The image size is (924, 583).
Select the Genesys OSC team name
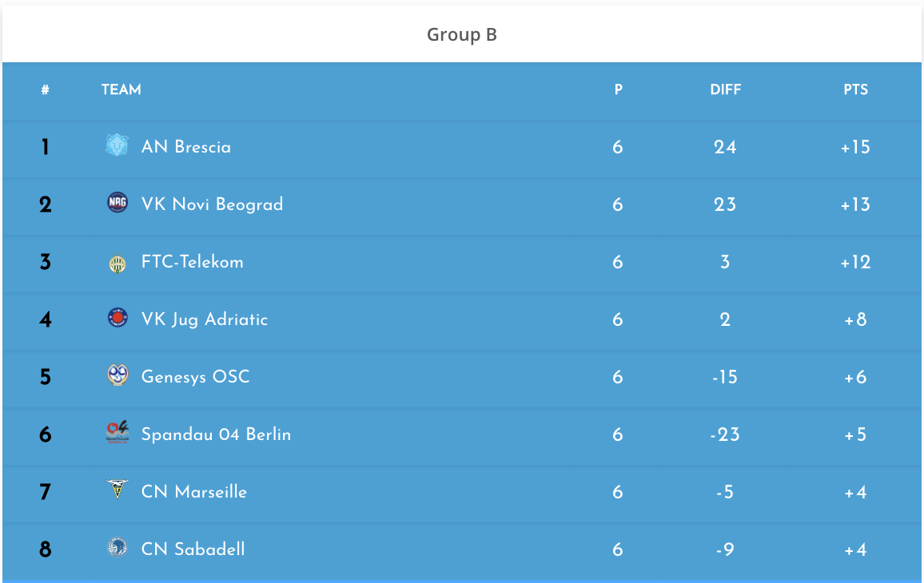click(x=196, y=377)
